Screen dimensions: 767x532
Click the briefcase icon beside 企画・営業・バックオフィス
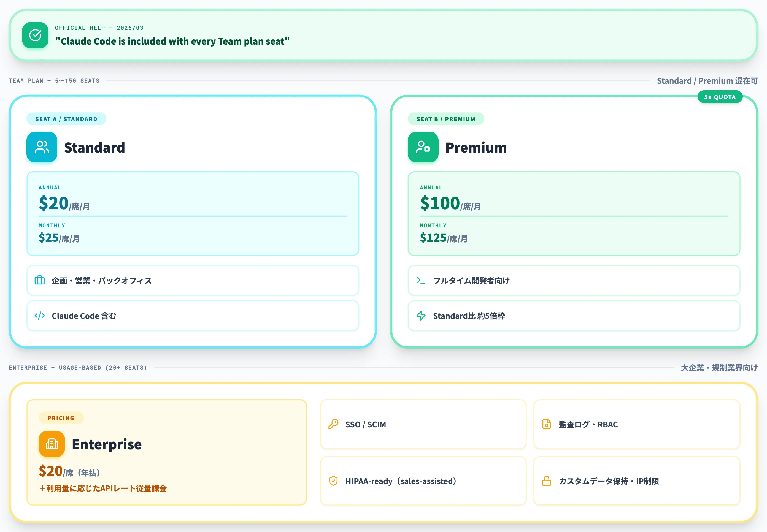tap(40, 280)
